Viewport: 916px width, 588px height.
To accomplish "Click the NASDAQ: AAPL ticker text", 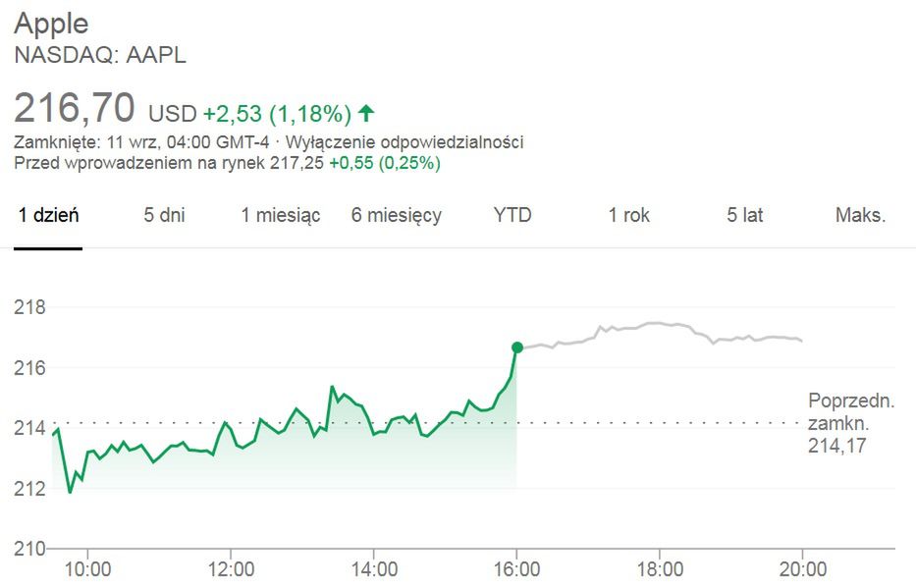I will pyautogui.click(x=100, y=55).
